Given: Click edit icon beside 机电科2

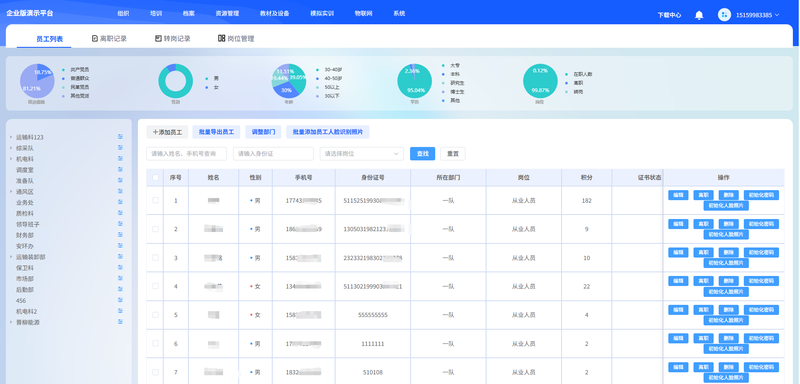Looking at the screenshot, I should pos(120,311).
